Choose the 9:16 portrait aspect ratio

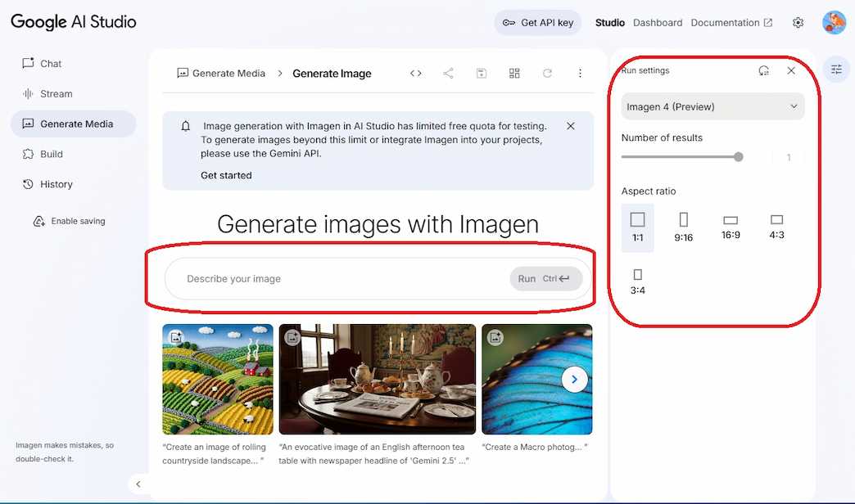[684, 226]
